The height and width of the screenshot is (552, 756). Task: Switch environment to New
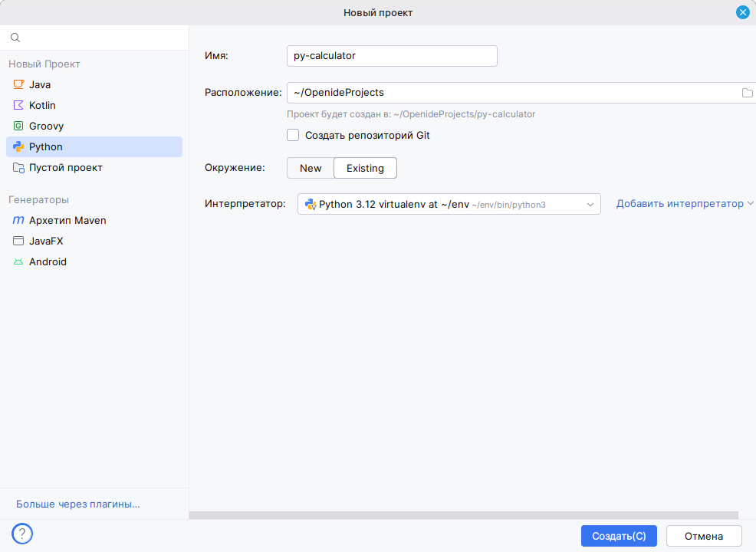(x=311, y=168)
